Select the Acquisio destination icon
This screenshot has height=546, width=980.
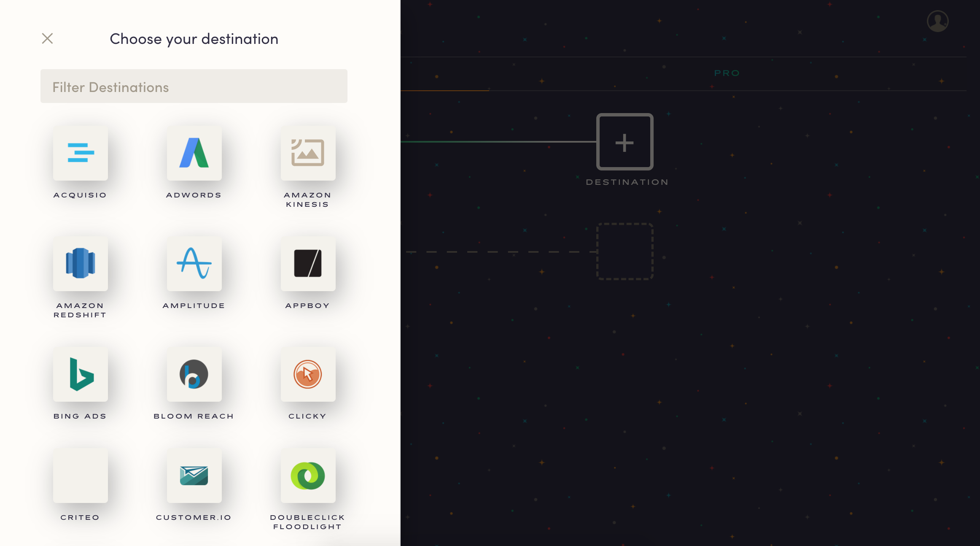click(x=81, y=153)
